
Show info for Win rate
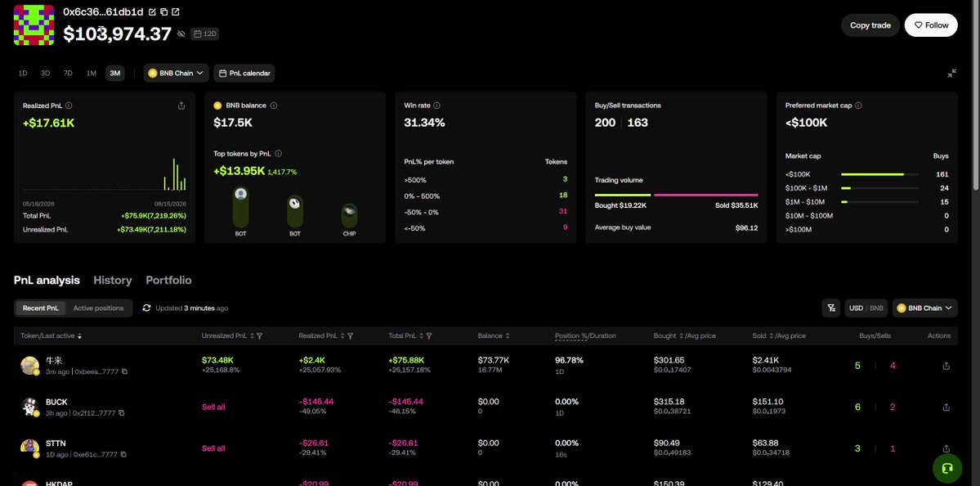(437, 106)
